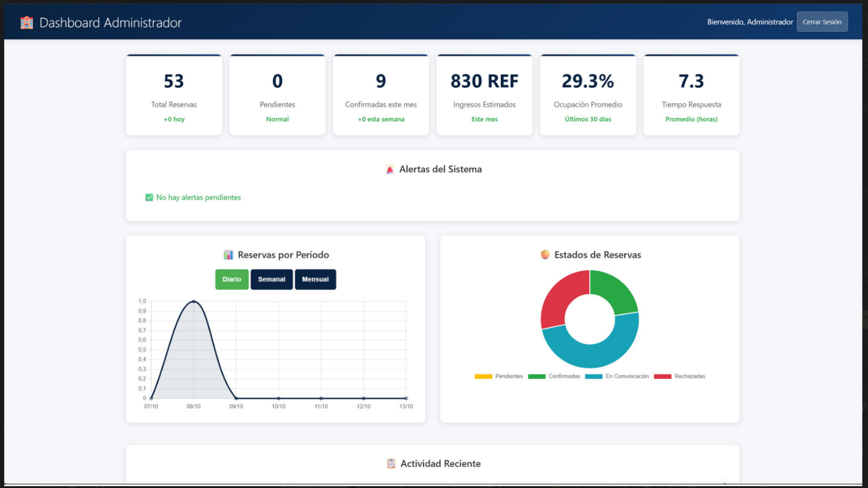Click the green checkmark icon near no alerts message

(x=148, y=197)
